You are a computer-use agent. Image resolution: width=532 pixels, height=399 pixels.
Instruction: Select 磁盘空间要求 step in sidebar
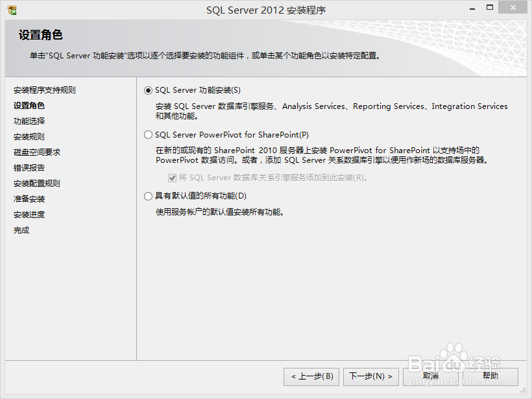(x=36, y=152)
